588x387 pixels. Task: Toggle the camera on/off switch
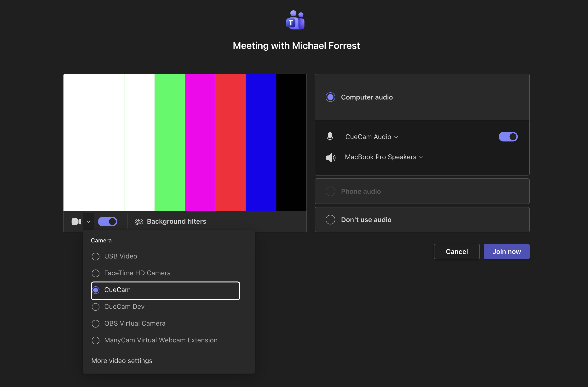click(108, 222)
